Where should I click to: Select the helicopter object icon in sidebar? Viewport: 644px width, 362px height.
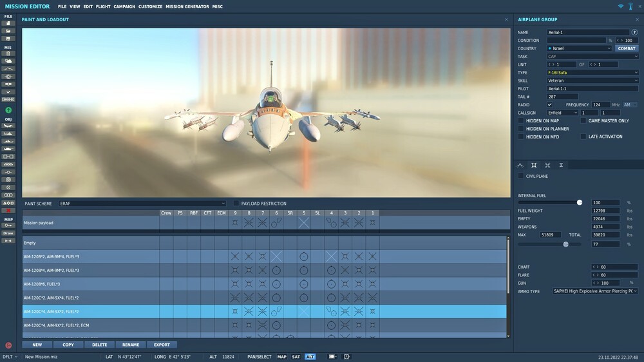click(x=8, y=133)
